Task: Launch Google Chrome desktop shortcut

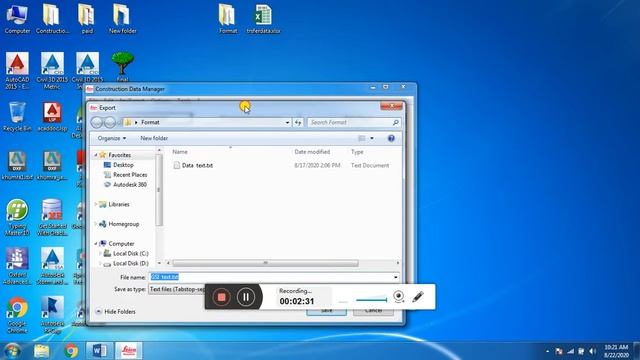Action: click(17, 315)
